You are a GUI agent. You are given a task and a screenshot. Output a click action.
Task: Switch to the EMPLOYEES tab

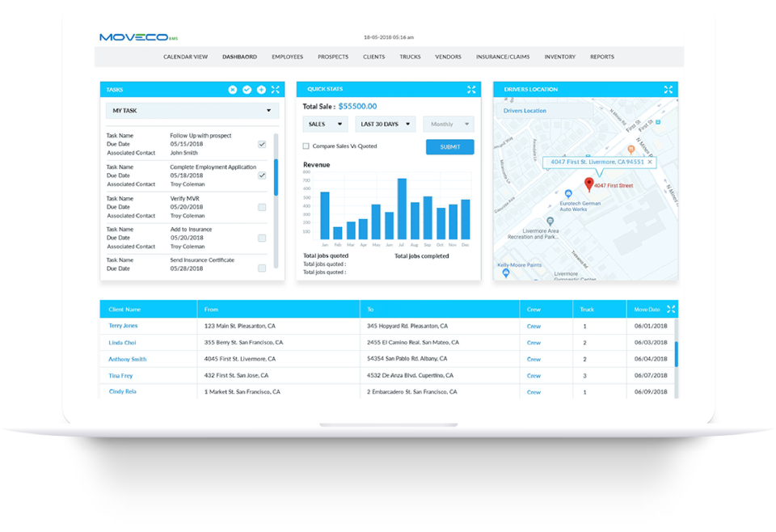[x=288, y=57]
